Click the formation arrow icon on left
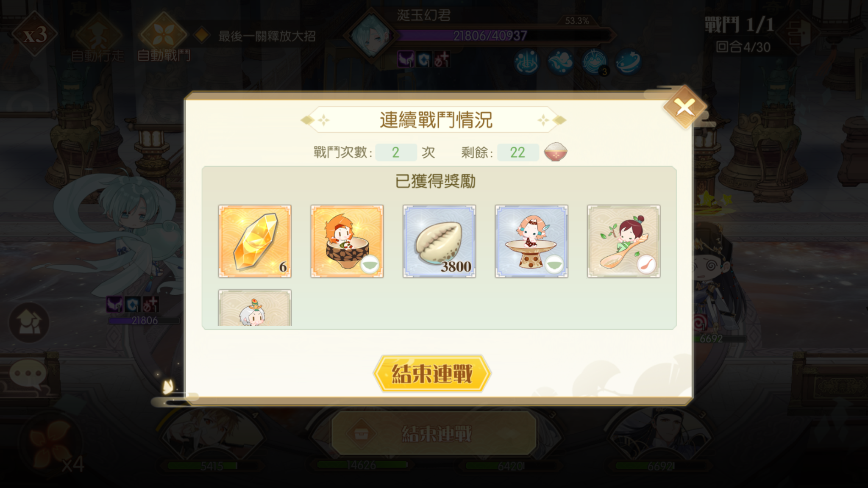The width and height of the screenshot is (868, 488). pyautogui.click(x=29, y=323)
